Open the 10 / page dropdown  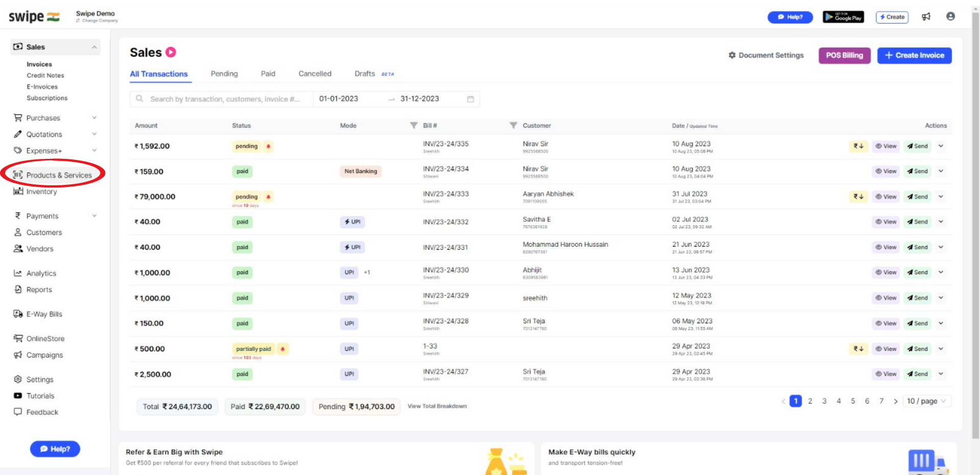pyautogui.click(x=926, y=401)
